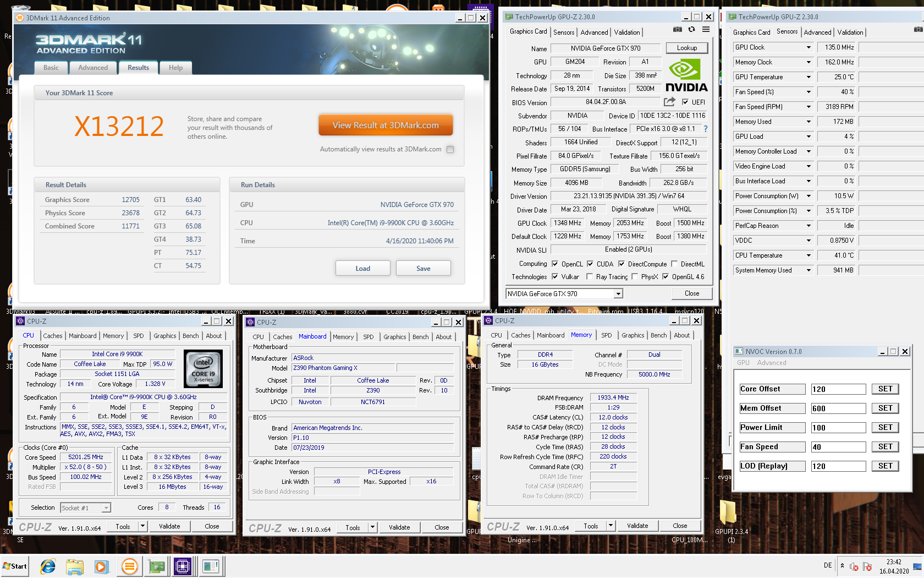The image size is (924, 578).
Task: Open Windows Explorer from the taskbar
Action: (75, 566)
